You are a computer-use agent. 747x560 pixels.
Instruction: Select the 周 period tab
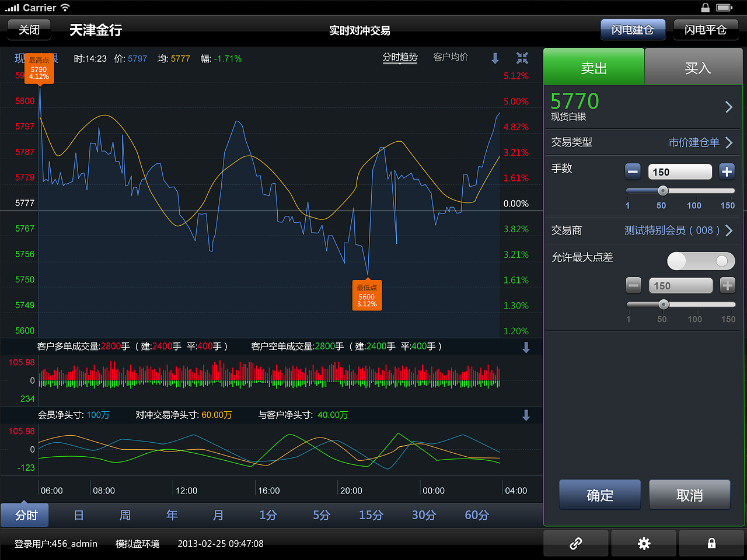pos(125,515)
